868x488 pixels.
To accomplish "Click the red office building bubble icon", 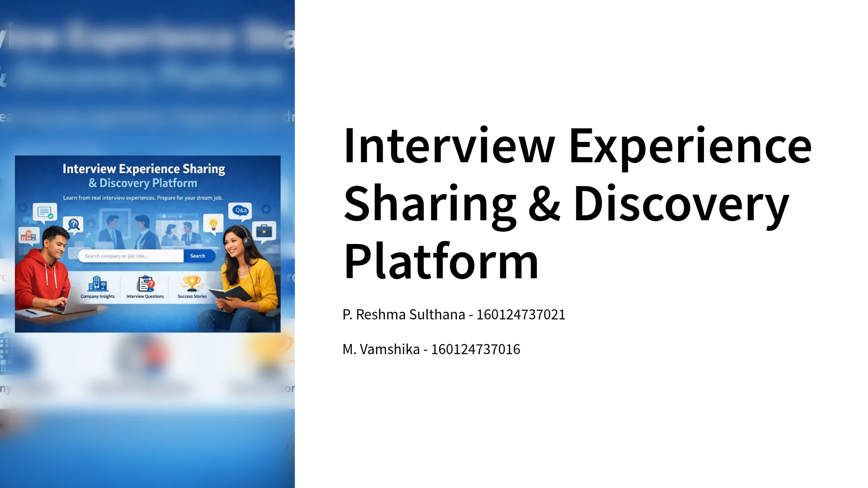I will click(x=29, y=236).
